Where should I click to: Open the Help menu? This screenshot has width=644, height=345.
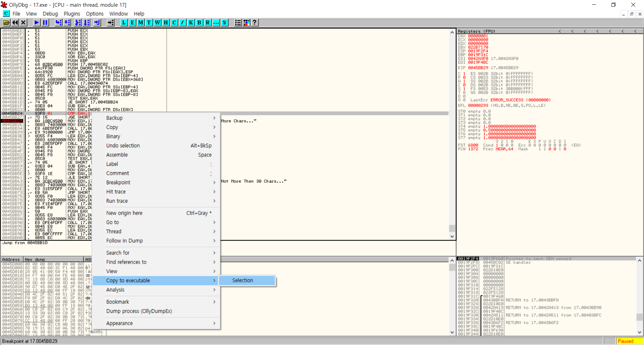pos(139,14)
